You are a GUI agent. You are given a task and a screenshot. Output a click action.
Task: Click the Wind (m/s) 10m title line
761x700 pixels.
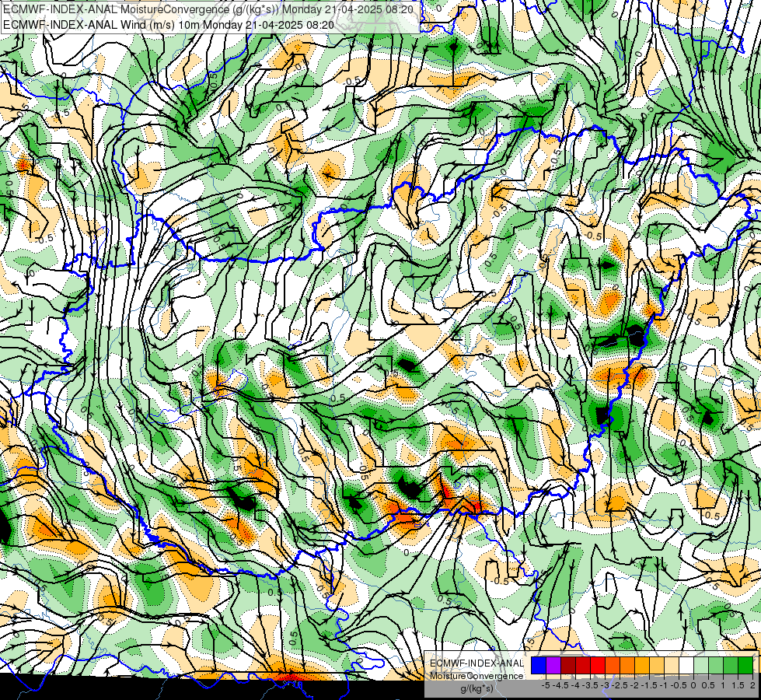tap(169, 24)
